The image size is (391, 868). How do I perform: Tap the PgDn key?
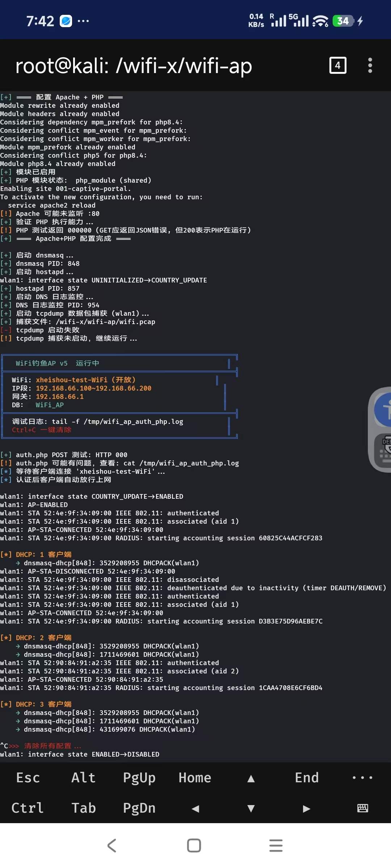[139, 808]
